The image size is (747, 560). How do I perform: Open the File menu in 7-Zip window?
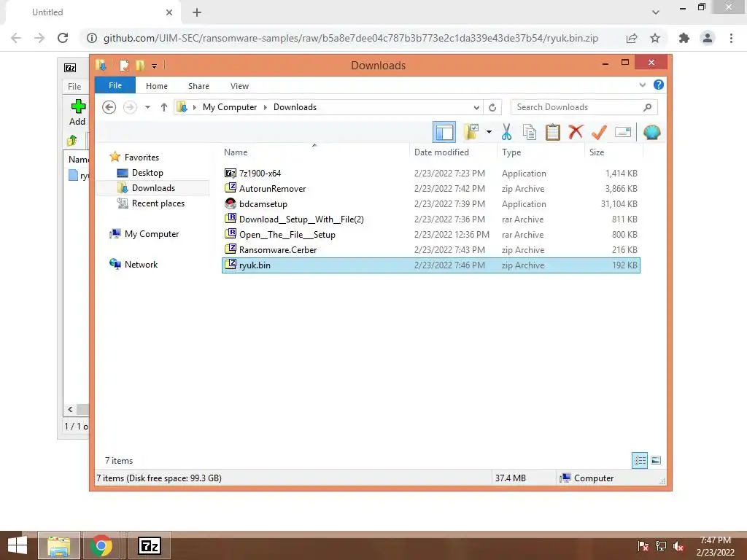click(74, 86)
